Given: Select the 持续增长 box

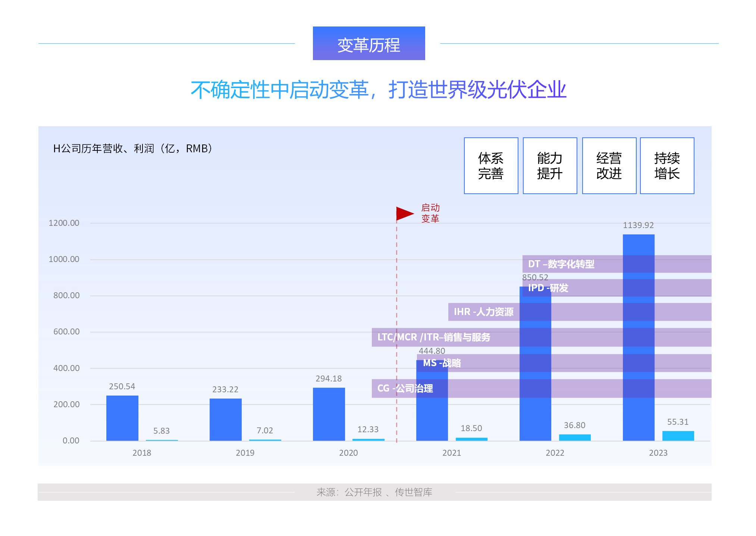Looking at the screenshot, I should 667,166.
